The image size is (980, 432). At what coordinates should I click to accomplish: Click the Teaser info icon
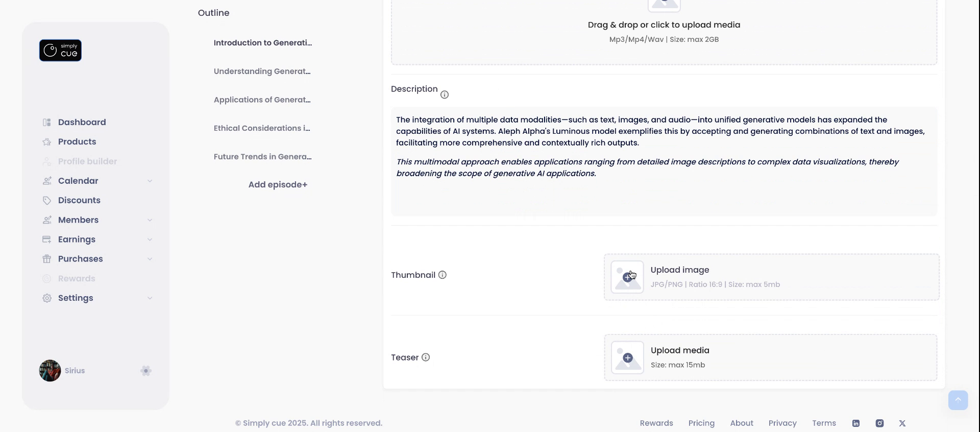click(x=426, y=357)
